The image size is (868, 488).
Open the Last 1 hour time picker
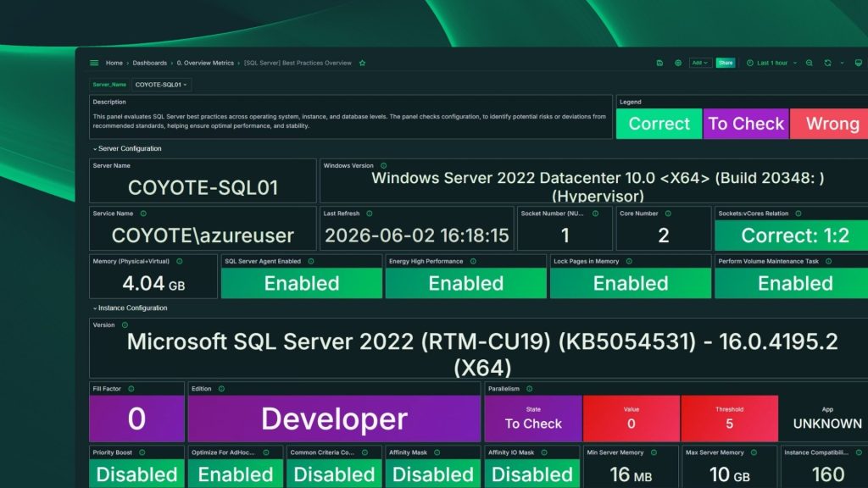(x=771, y=63)
